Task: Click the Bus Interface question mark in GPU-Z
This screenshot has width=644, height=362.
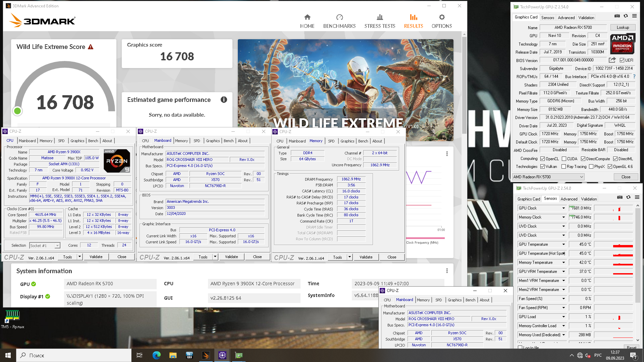Action: 634,76
